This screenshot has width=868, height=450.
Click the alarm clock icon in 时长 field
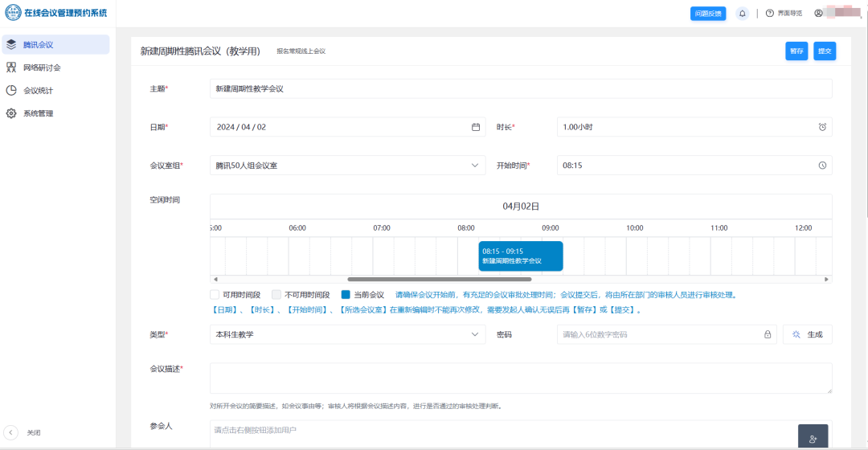822,127
